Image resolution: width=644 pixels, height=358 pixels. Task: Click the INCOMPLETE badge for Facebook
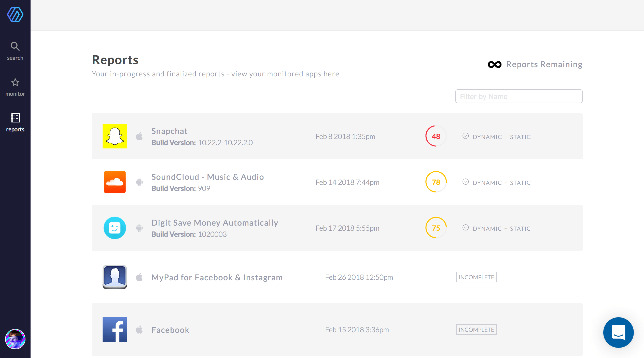point(476,330)
